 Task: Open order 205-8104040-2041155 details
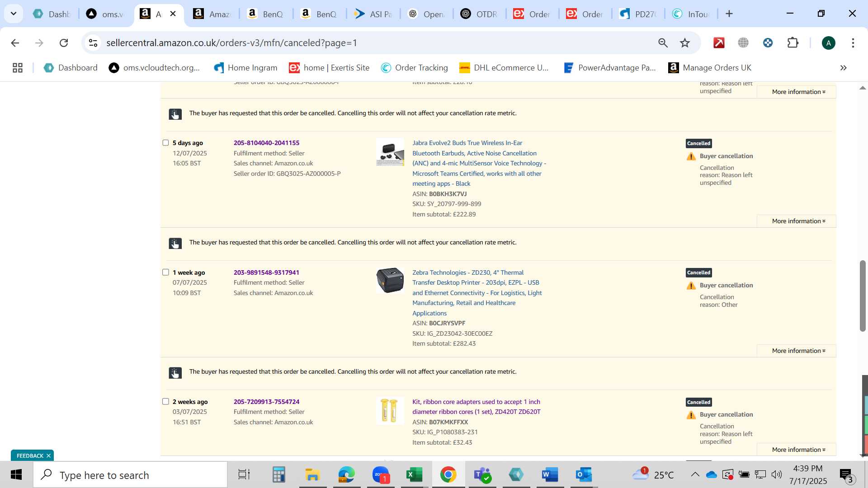click(266, 143)
